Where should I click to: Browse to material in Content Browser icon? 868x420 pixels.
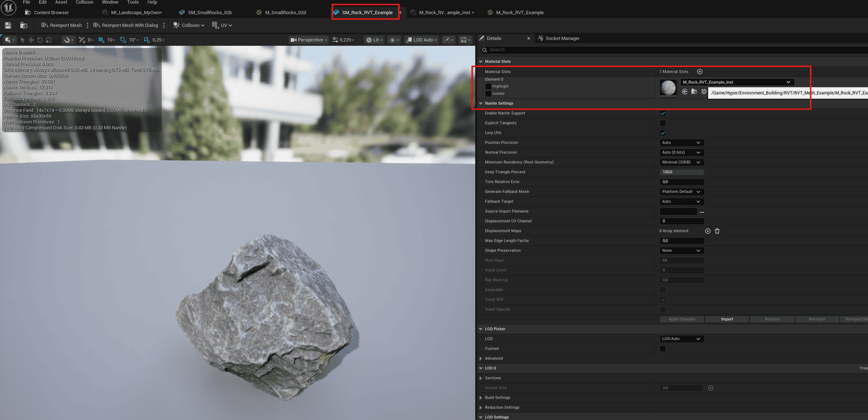pyautogui.click(x=694, y=92)
